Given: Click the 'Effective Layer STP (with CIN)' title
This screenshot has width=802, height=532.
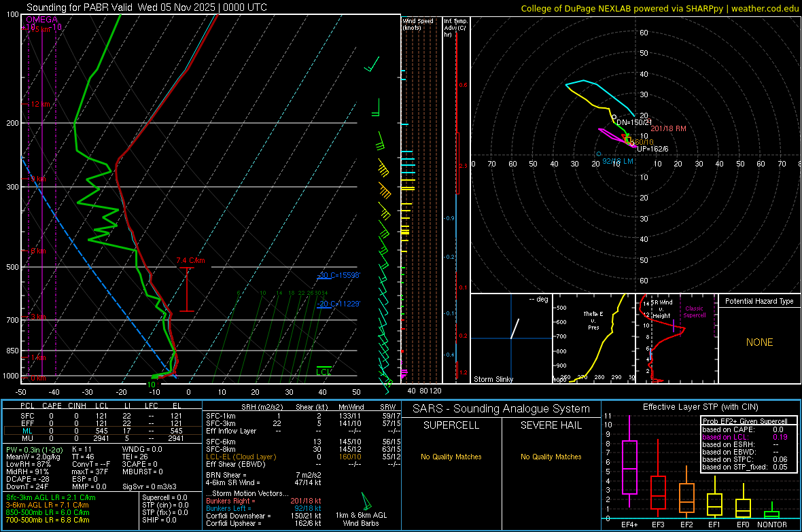Looking at the screenshot, I should pyautogui.click(x=700, y=407).
